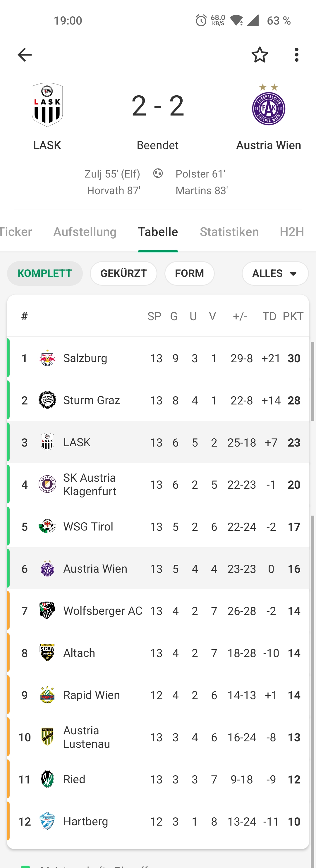Open the three-dot overflow menu
Screen dimensions: 316x868
296,55
